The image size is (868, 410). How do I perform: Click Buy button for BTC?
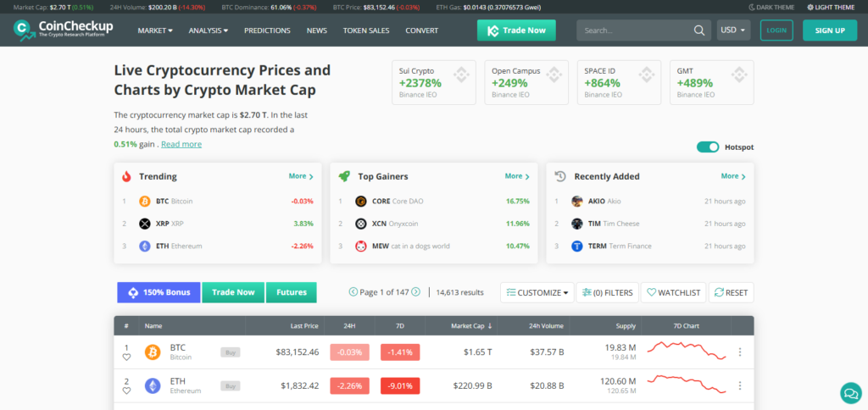231,352
